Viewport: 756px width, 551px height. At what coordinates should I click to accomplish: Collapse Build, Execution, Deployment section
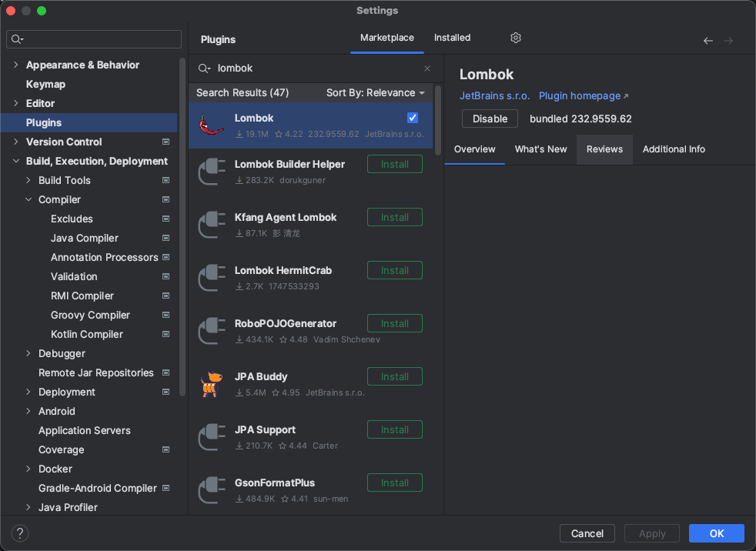tap(16, 161)
